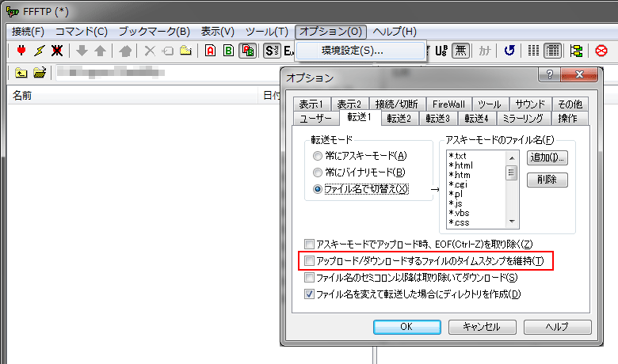
Task: Open the 接続(F) menu
Action: pyautogui.click(x=28, y=32)
